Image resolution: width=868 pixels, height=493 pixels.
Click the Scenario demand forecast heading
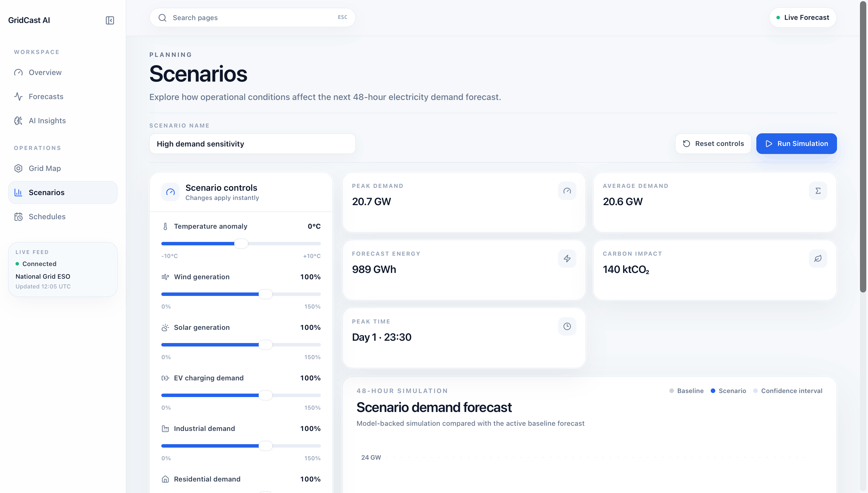coord(434,407)
